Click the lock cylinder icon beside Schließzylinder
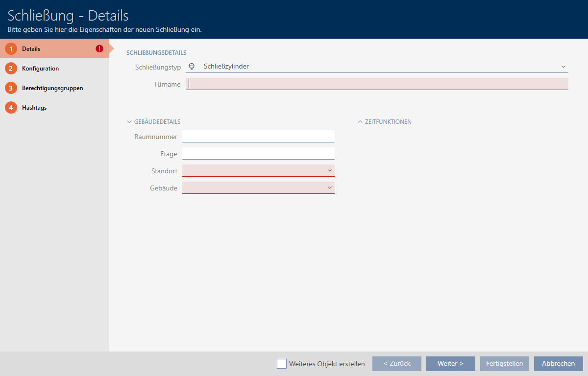588x376 pixels. (x=192, y=67)
